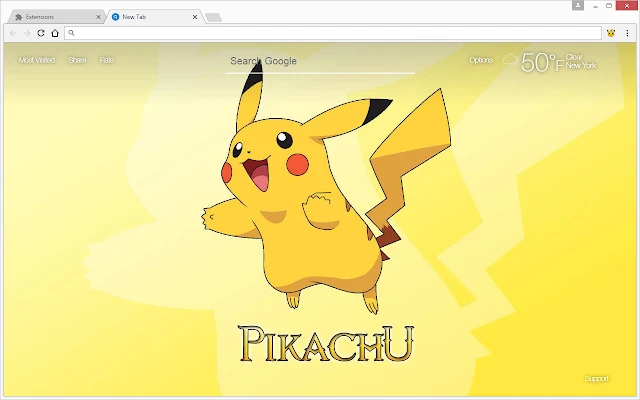Click the search magnifier in address bar
This screenshot has height=400, width=640.
click(71, 33)
